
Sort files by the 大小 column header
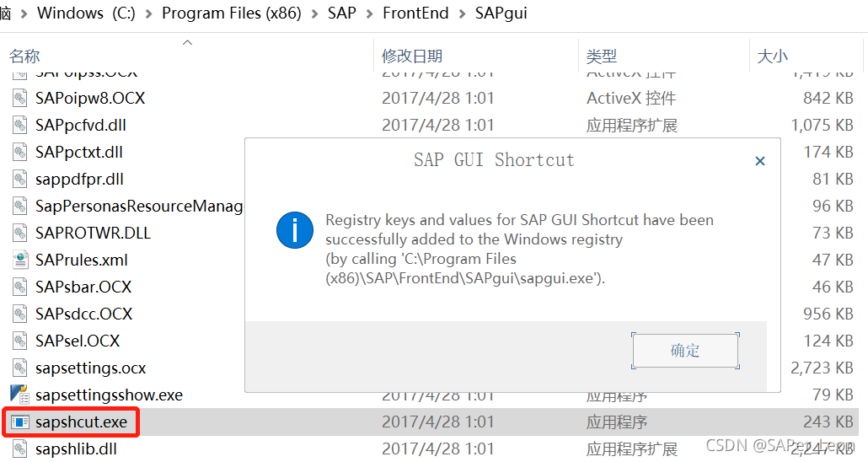click(x=772, y=56)
